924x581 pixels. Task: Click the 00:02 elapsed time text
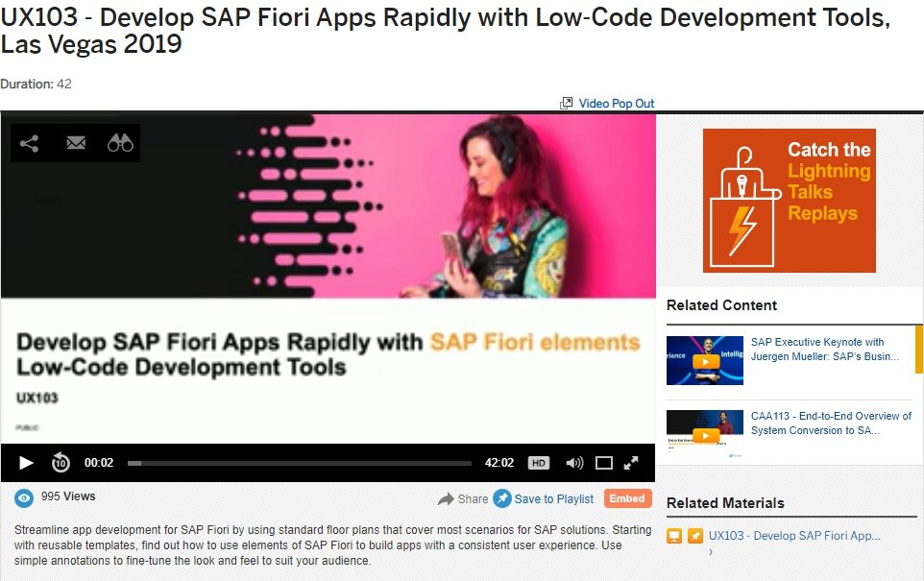98,463
